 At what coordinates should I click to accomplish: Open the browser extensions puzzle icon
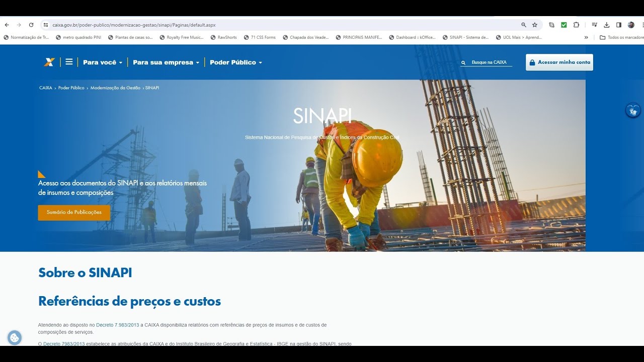pyautogui.click(x=577, y=25)
